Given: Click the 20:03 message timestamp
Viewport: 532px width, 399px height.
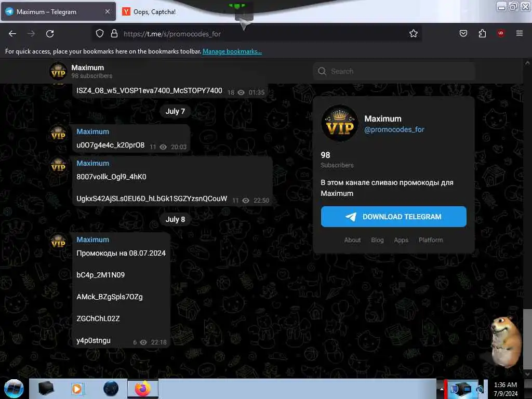Looking at the screenshot, I should (x=179, y=147).
